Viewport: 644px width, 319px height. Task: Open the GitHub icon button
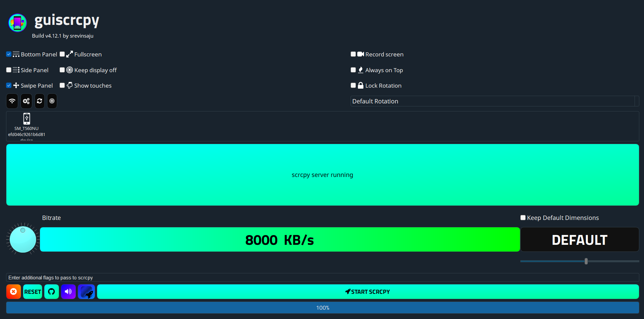coord(51,291)
